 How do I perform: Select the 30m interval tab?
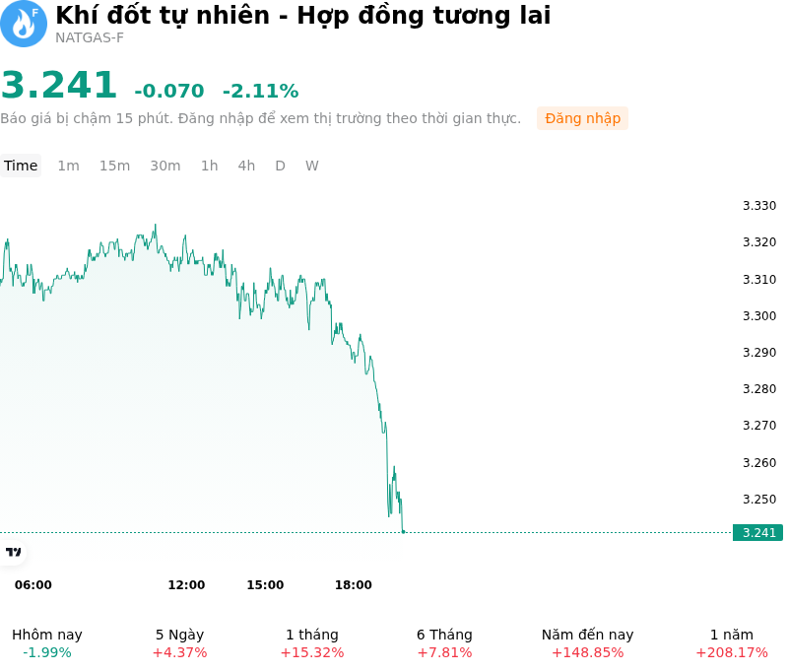point(165,166)
